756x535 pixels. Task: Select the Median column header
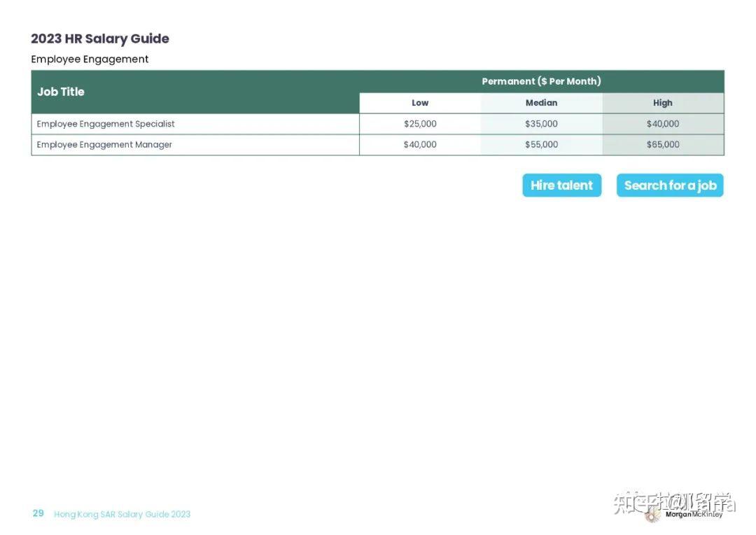[541, 103]
